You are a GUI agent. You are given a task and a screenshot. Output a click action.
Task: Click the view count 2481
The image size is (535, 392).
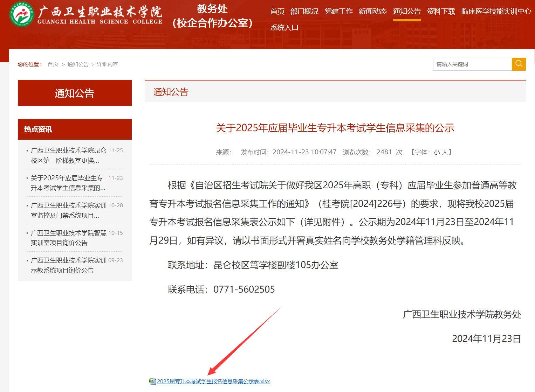(x=384, y=152)
